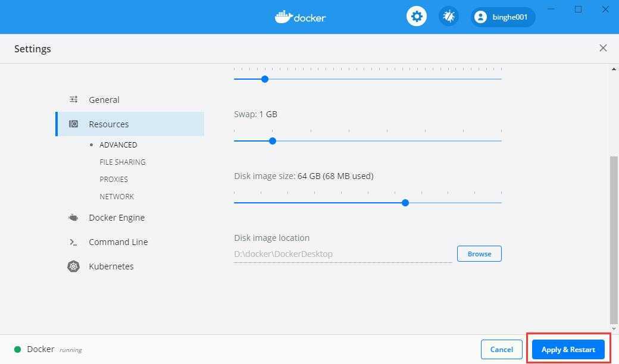Open settings via the gear icon
Image resolution: width=619 pixels, height=364 pixels.
point(417,17)
